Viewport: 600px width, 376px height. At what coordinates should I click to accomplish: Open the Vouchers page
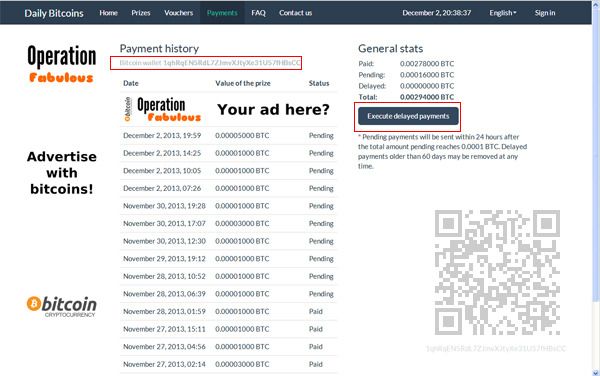tap(178, 13)
